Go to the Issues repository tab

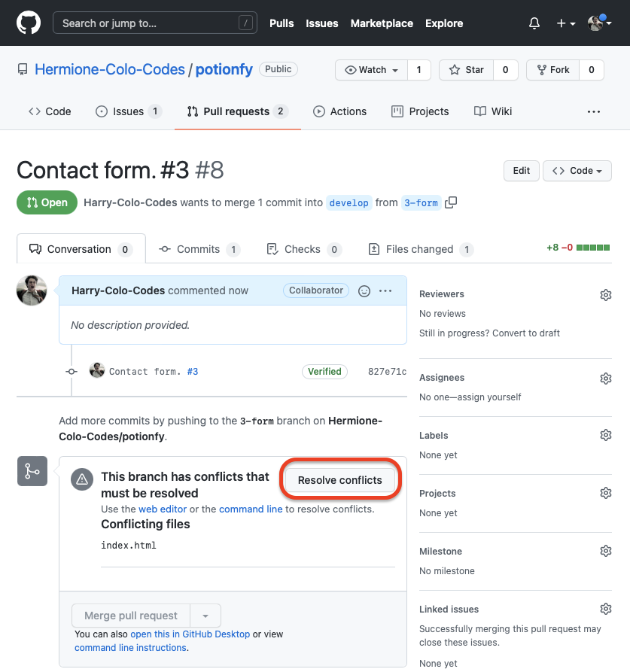click(128, 111)
